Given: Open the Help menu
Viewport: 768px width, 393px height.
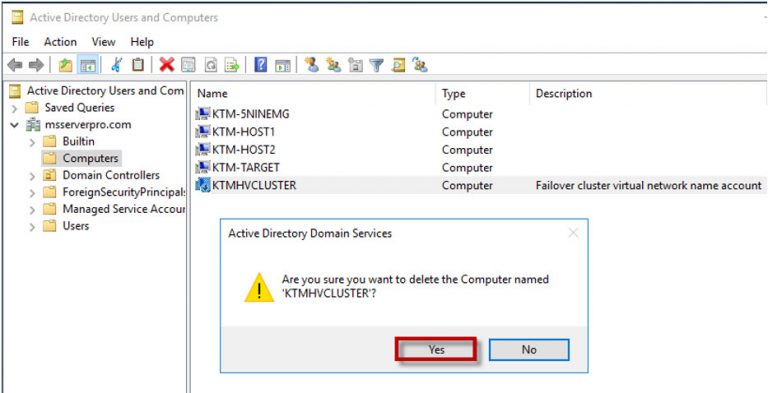Looking at the screenshot, I should (x=142, y=42).
